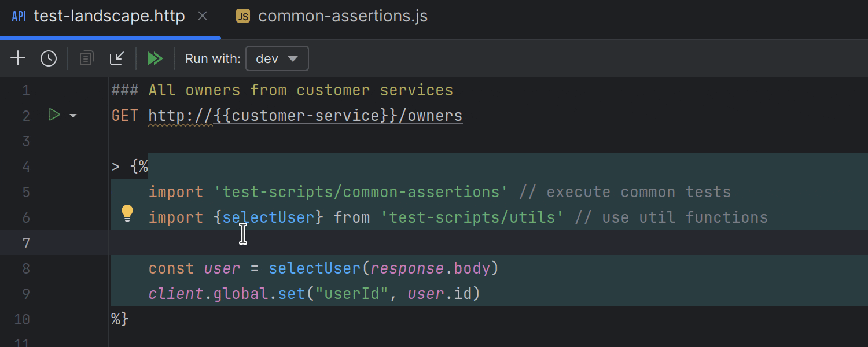Click the Convert from cURL icon
The image size is (868, 347).
(117, 58)
